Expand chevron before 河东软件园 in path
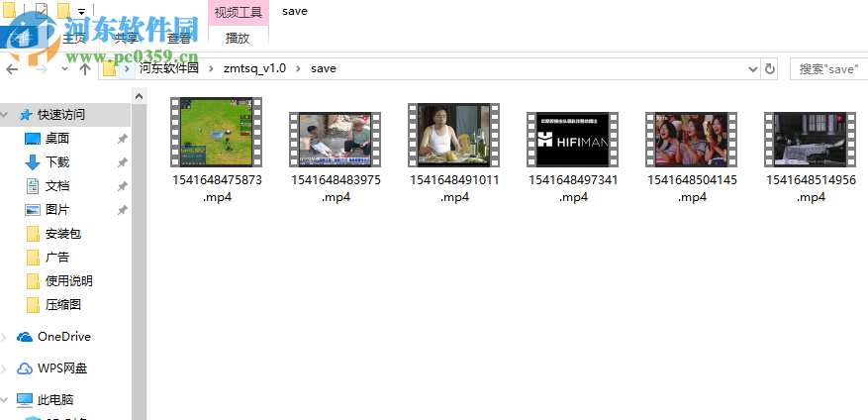The image size is (868, 420). 128,68
